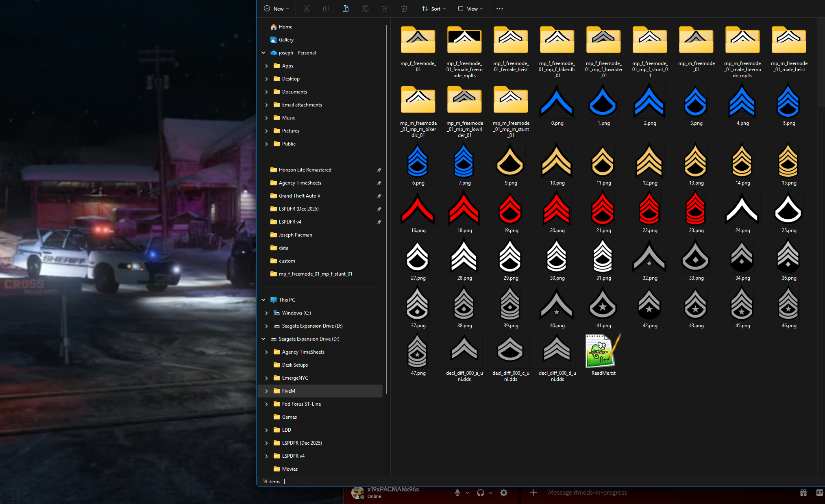Unpin Grand Theft Auto V from Quick access
This screenshot has width=825, height=504.
click(379, 196)
